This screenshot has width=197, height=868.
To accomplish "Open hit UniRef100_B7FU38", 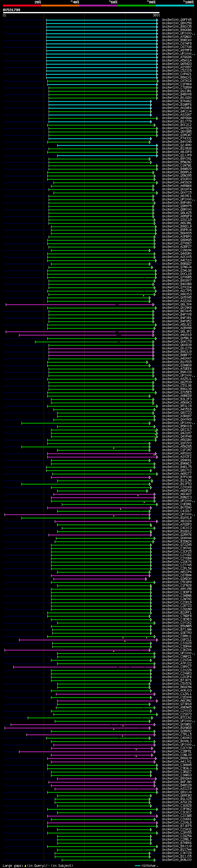I will (177, 477).
